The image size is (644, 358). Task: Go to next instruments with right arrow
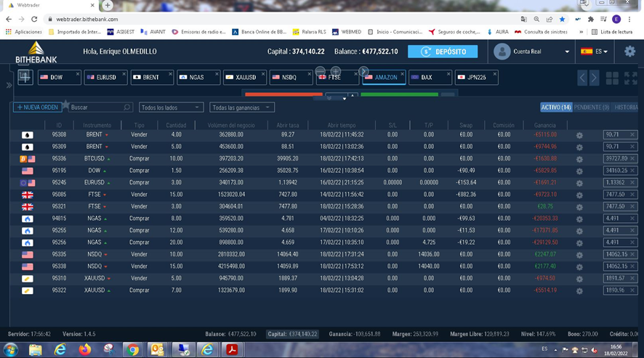594,78
